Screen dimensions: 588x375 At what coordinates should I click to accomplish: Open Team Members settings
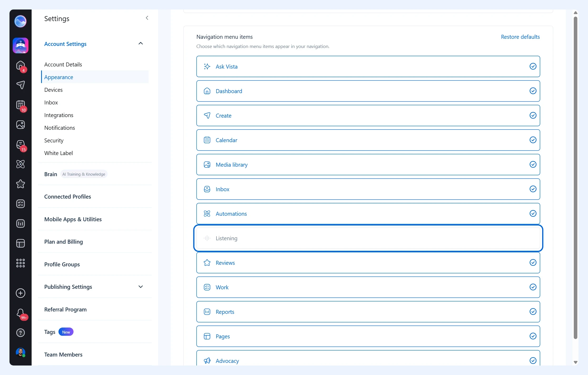pyautogui.click(x=63, y=354)
